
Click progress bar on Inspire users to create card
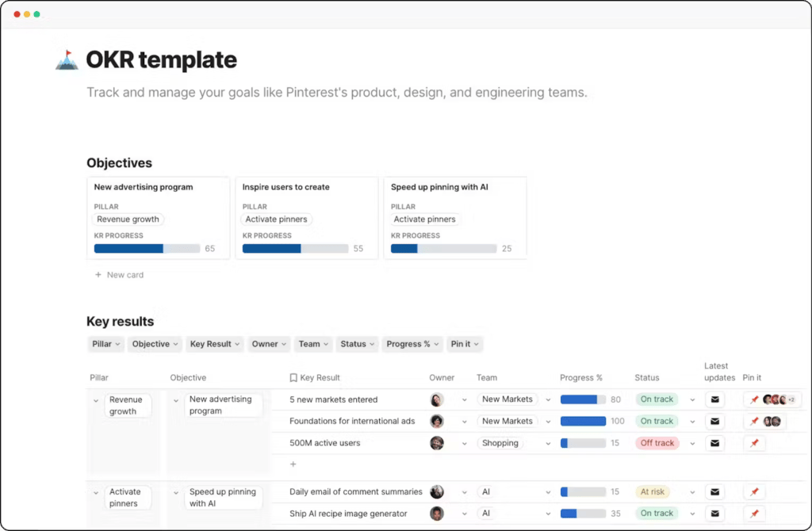point(295,249)
